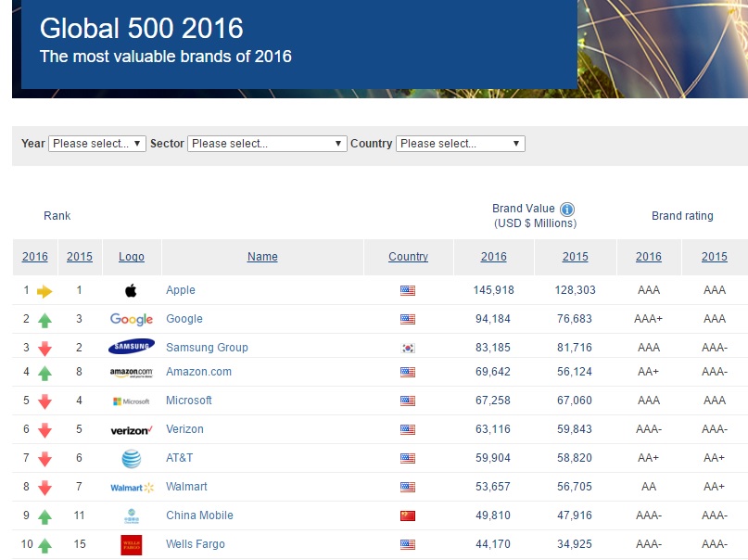
Task: Sort by 2016 rank column header
Action: coord(35,257)
